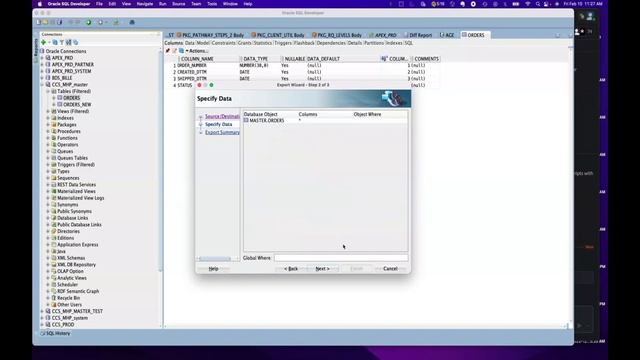Click the Next button in Export Wizard
Screen dimensions: 640x360
[x=322, y=269]
